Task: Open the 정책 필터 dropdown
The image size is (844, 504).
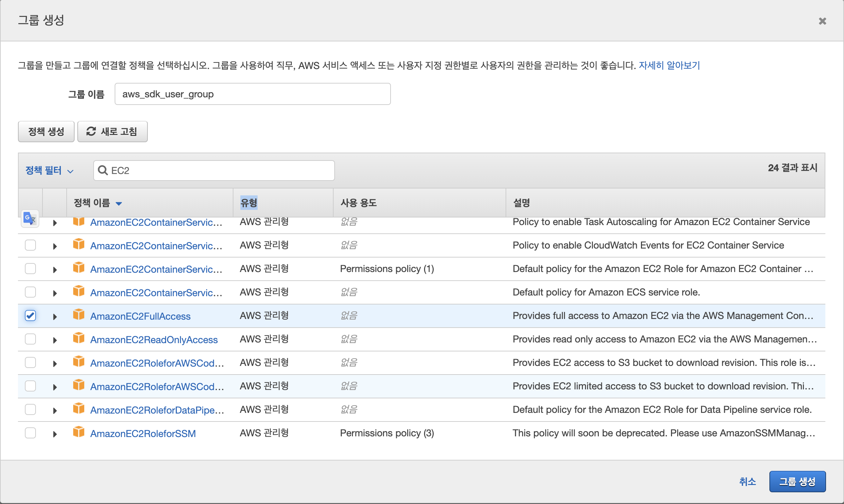Action: [49, 171]
